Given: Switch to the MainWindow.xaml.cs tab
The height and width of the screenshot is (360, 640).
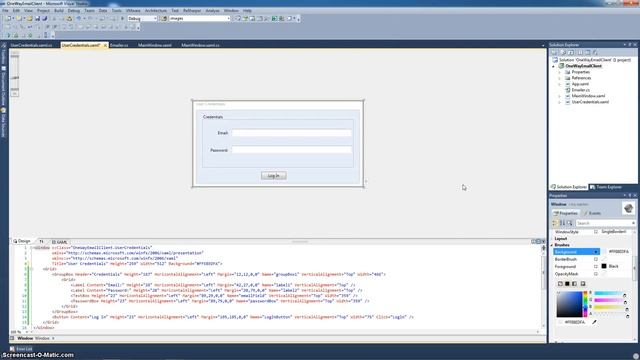Looking at the screenshot, I should pyautogui.click(x=200, y=45).
